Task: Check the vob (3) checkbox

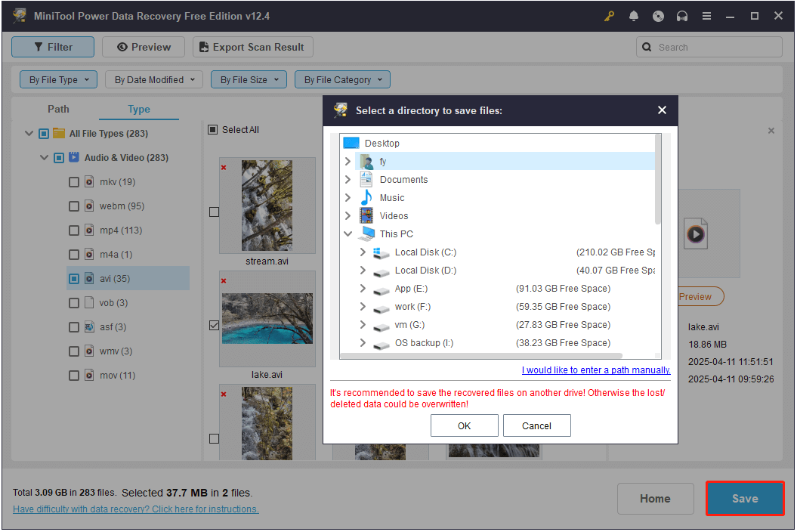Action: pos(74,302)
